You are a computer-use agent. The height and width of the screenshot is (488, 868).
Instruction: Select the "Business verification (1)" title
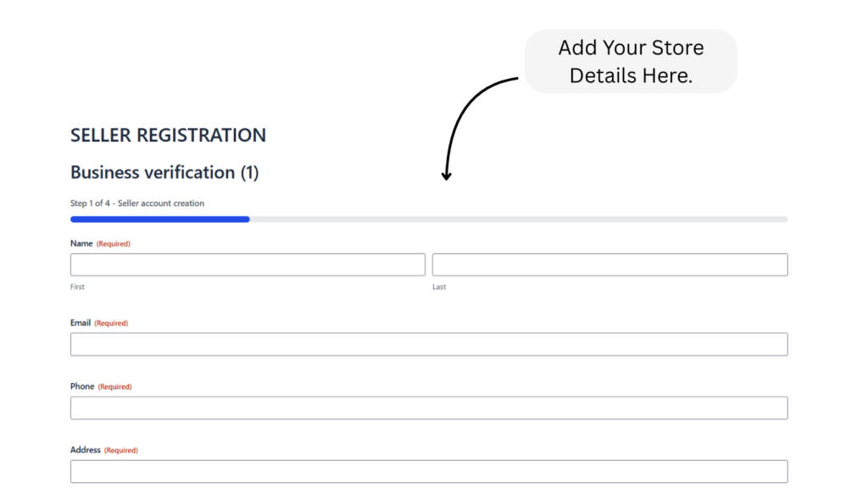(x=164, y=172)
